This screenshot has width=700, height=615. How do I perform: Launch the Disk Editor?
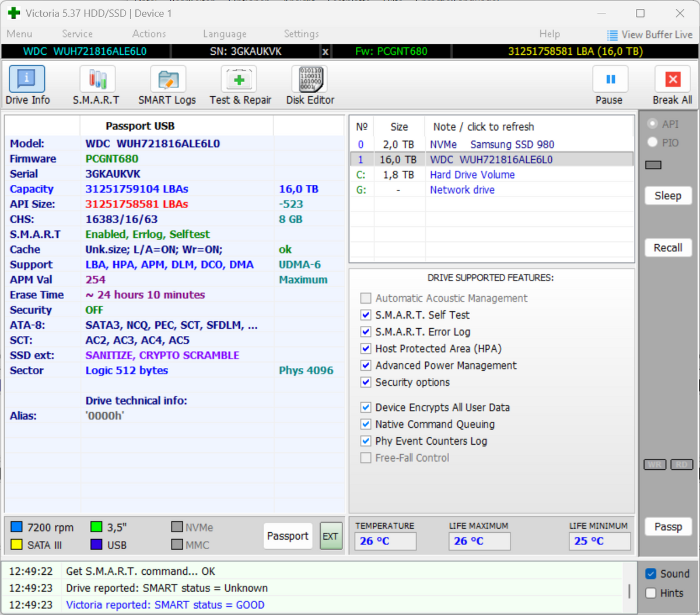(x=310, y=86)
